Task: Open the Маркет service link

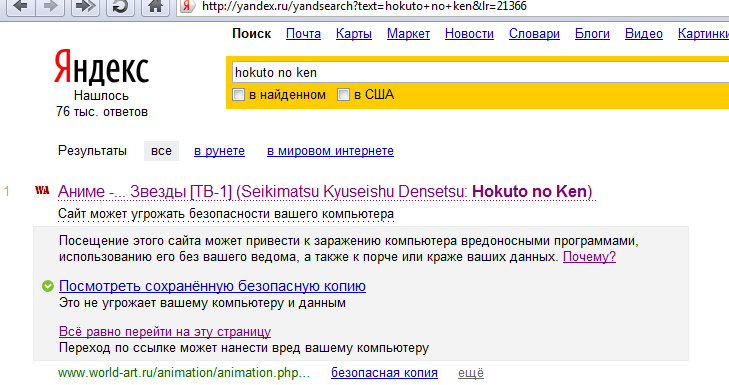Action: coord(408,34)
